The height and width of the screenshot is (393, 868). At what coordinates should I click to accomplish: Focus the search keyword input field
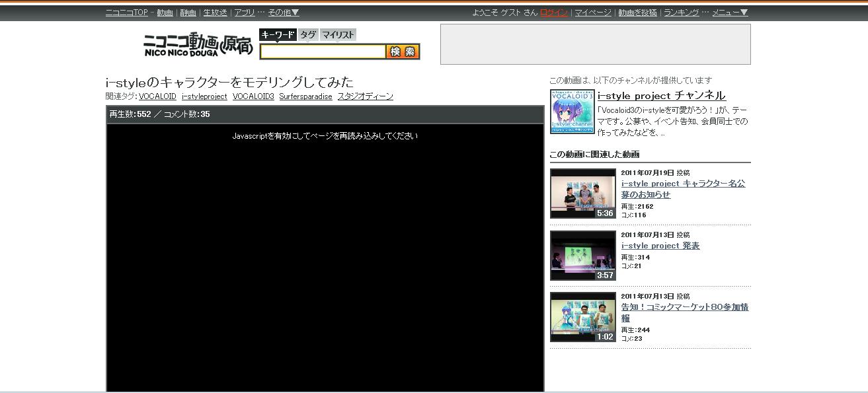[x=323, y=52]
